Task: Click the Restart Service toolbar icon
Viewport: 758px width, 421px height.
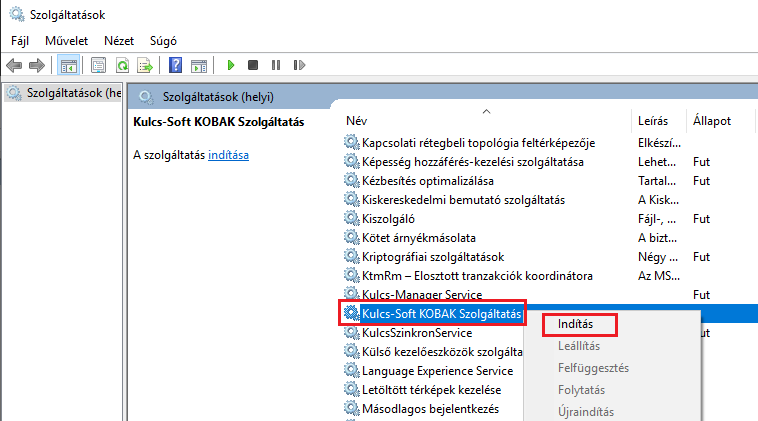Action: [x=297, y=65]
